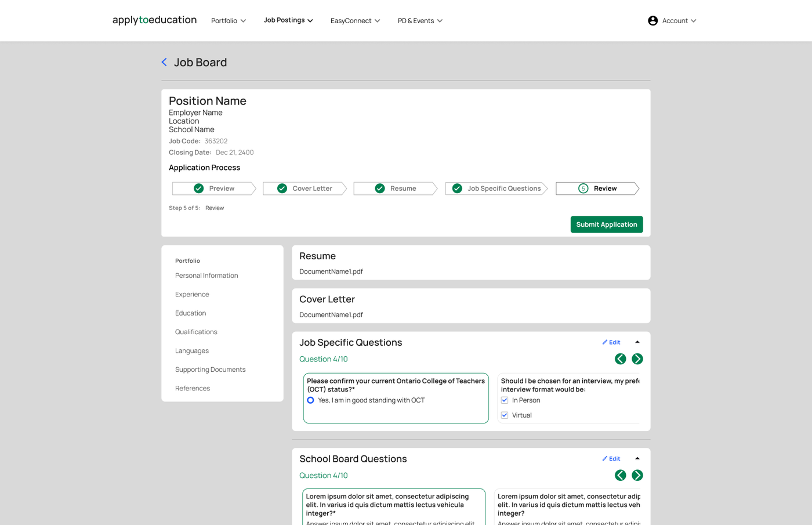This screenshot has width=812, height=525.
Task: Open Languages in Portfolio sidebar
Action: point(192,351)
